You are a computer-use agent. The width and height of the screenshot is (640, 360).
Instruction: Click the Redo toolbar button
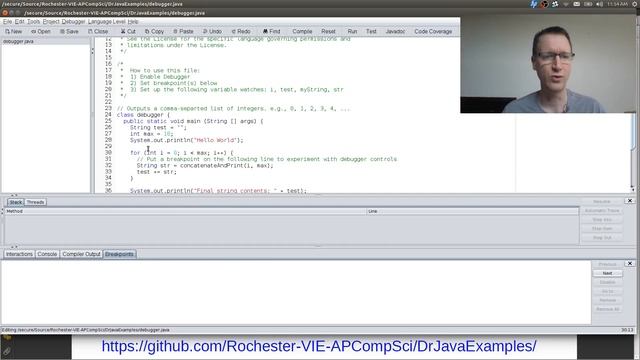[x=241, y=31]
